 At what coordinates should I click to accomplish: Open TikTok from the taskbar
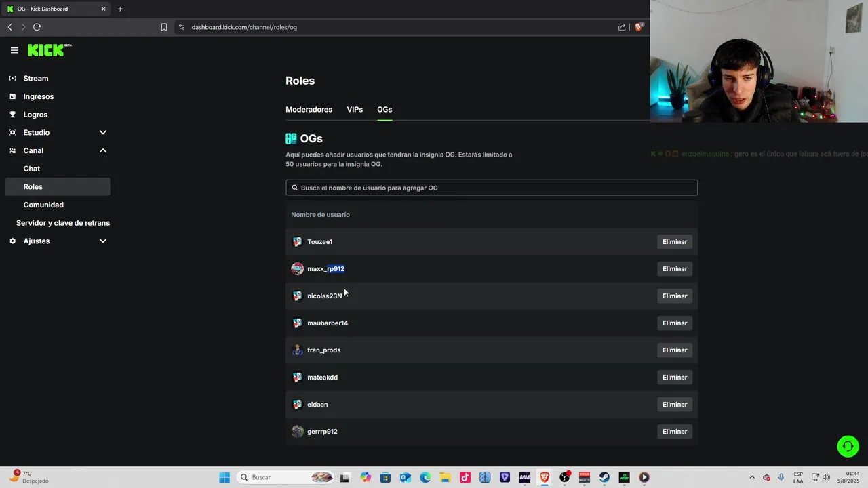465,477
